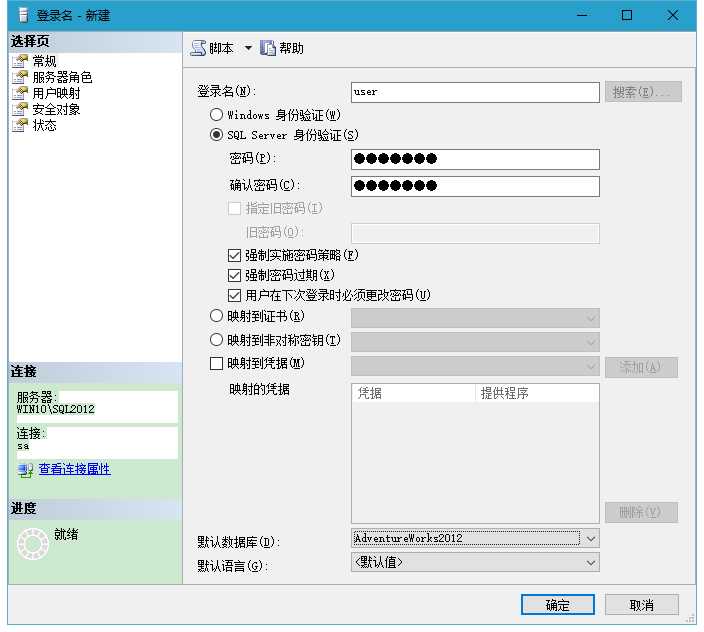
Task: Toggle 用户在下次登录时必须更改密码 checkbox
Action: (x=234, y=295)
